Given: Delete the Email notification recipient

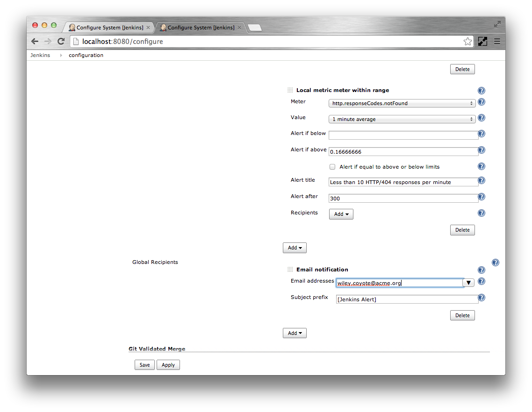Looking at the screenshot, I should pyautogui.click(x=462, y=315).
